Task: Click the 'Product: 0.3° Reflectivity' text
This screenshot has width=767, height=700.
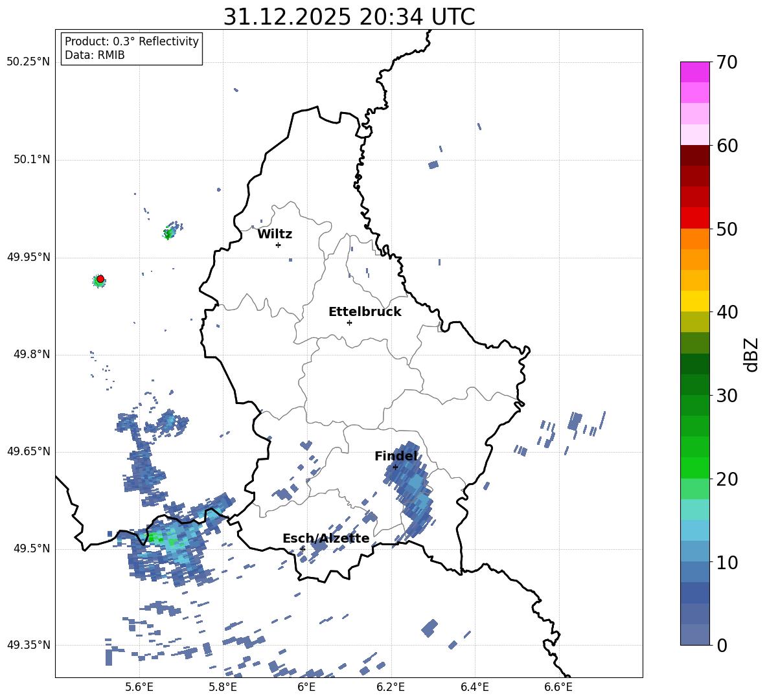Action: pos(132,41)
